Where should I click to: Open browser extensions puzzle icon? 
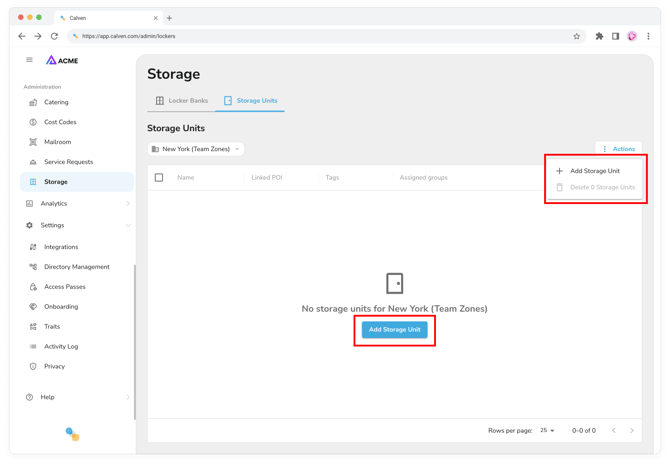(599, 36)
